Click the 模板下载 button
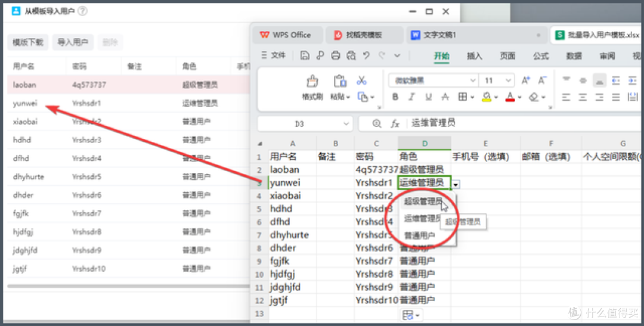644x326 pixels. pyautogui.click(x=28, y=42)
